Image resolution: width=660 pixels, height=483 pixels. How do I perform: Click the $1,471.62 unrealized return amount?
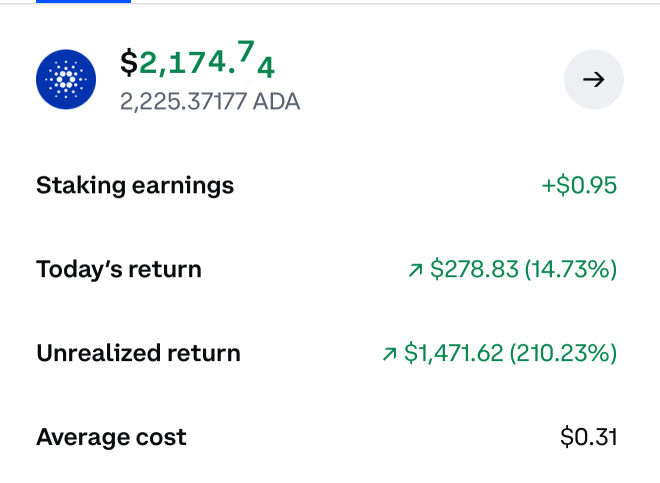click(454, 353)
